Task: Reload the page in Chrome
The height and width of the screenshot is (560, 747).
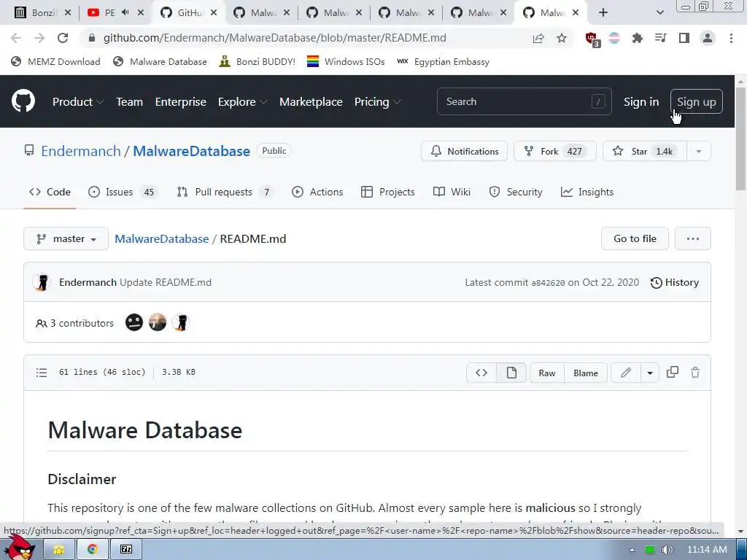Action: tap(63, 38)
